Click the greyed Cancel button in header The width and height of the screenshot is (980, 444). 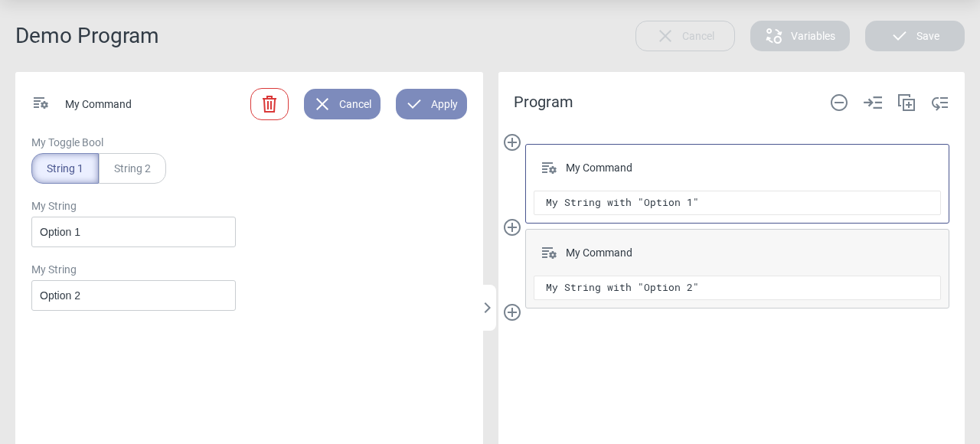[685, 36]
